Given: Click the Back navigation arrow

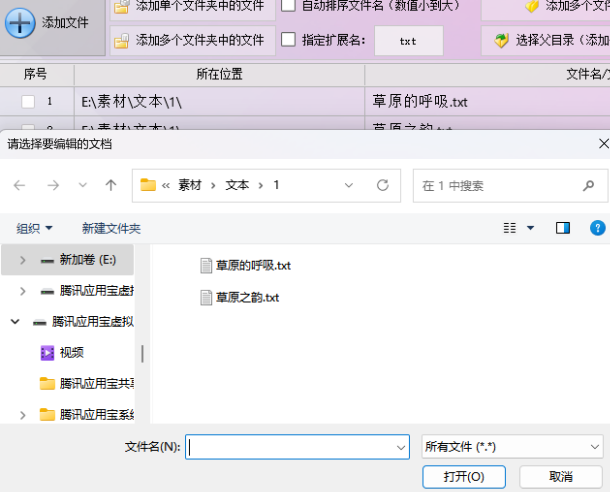Looking at the screenshot, I should coord(20,185).
